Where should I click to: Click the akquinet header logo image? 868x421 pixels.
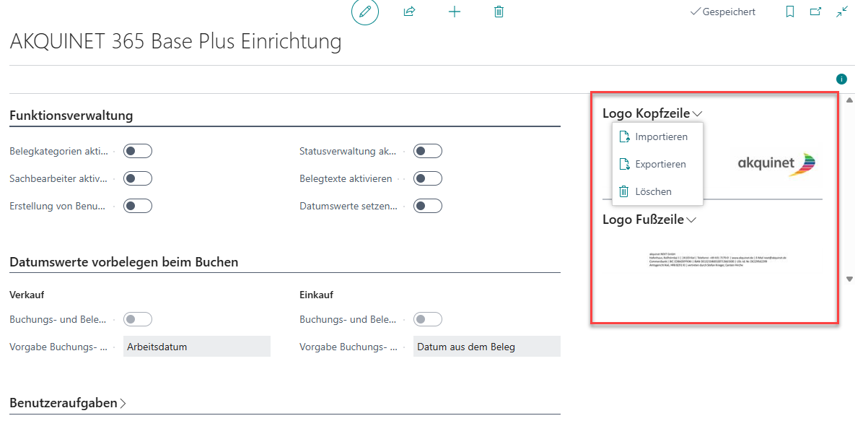pyautogui.click(x=777, y=163)
